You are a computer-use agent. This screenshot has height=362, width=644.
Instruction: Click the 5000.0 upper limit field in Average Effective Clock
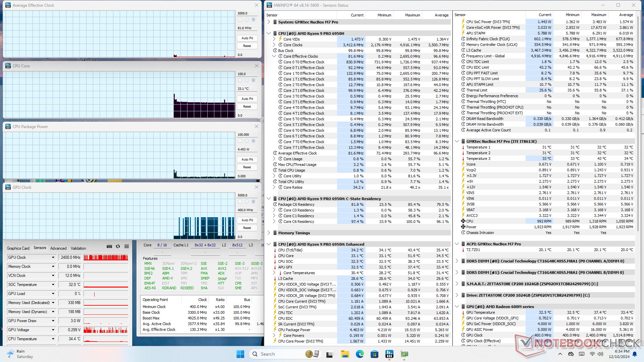(x=247, y=13)
